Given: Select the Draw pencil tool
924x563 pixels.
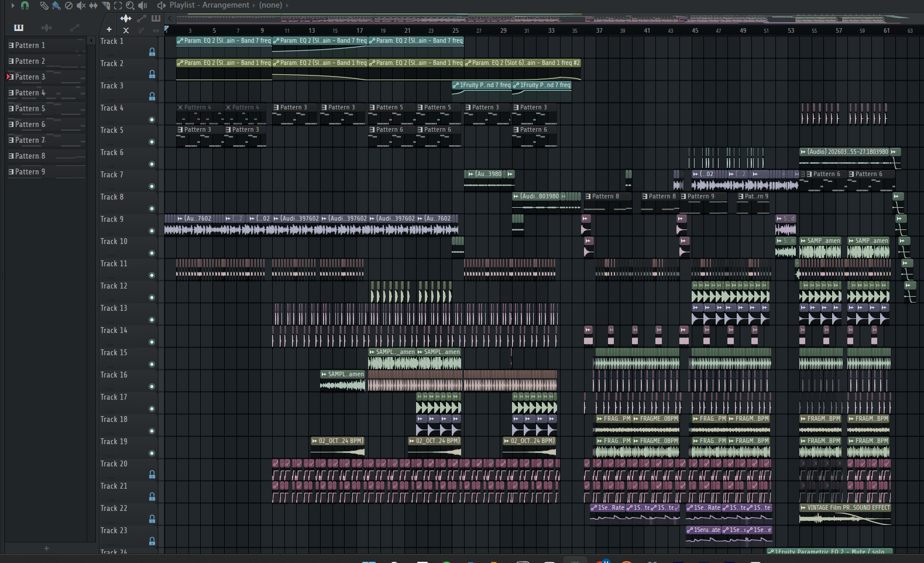Looking at the screenshot, I should coord(44,5).
